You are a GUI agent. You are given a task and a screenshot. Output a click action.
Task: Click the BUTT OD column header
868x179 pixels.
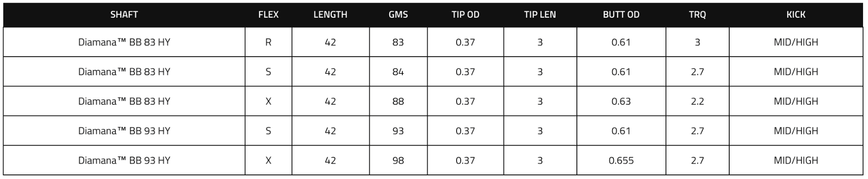click(x=621, y=15)
